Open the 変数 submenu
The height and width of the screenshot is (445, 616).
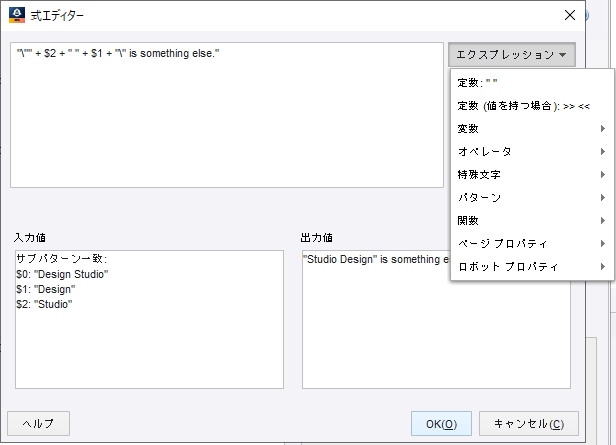(x=532, y=129)
